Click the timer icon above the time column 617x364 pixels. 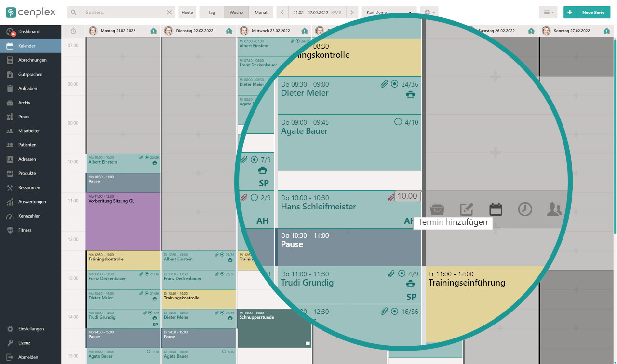point(73,31)
